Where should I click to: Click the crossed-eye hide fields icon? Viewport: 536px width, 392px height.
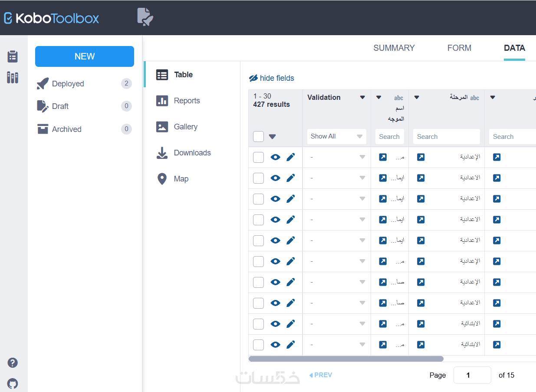coord(253,78)
